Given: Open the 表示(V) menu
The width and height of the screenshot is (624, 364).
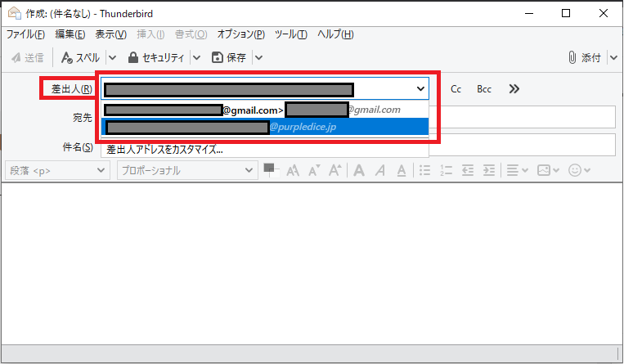Looking at the screenshot, I should tap(110, 34).
